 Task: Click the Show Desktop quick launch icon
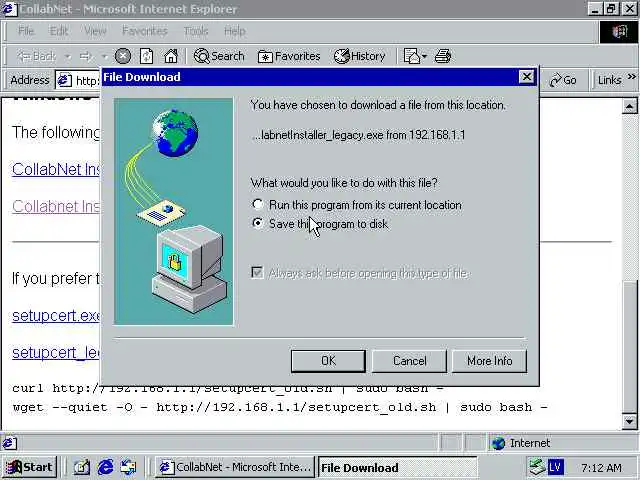pyautogui.click(x=81, y=467)
